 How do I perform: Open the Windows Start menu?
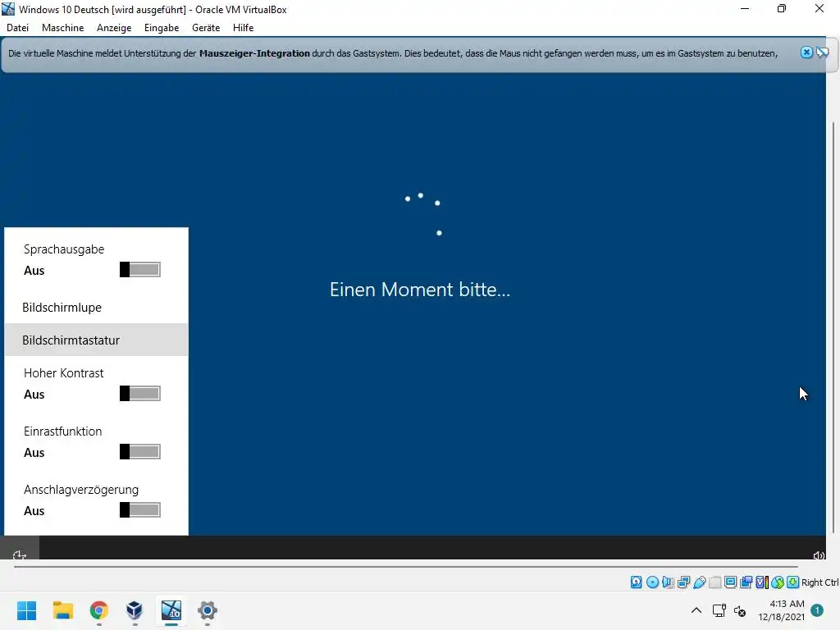[x=27, y=610]
